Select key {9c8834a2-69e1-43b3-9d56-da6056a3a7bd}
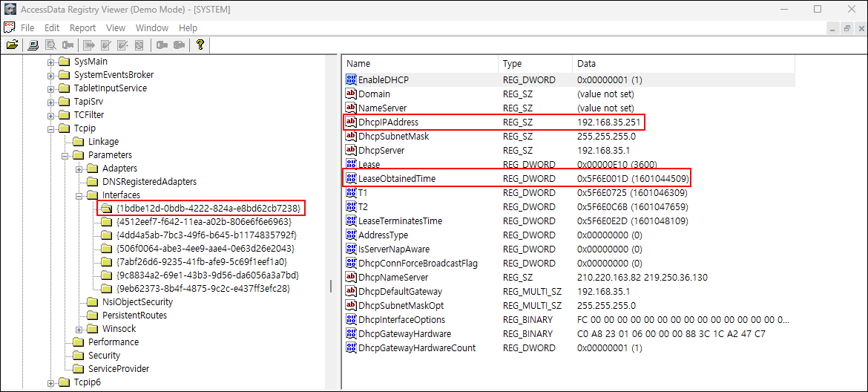This screenshot has width=868, height=392. 208,275
